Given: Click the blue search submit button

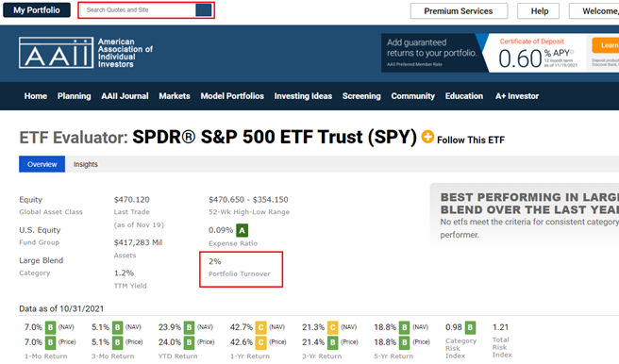Looking at the screenshot, I should coord(203,9).
